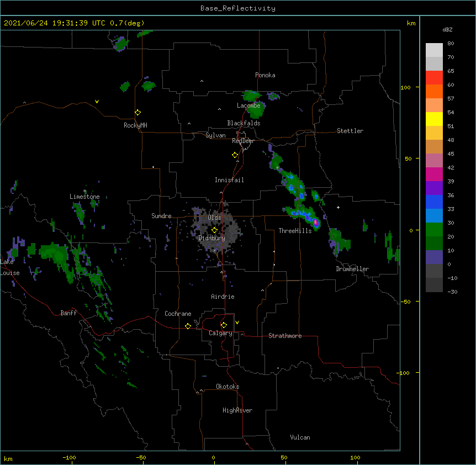Click the Base_Reflectivity title
Image resolution: width=476 pixels, height=465 pixels.
238,8
